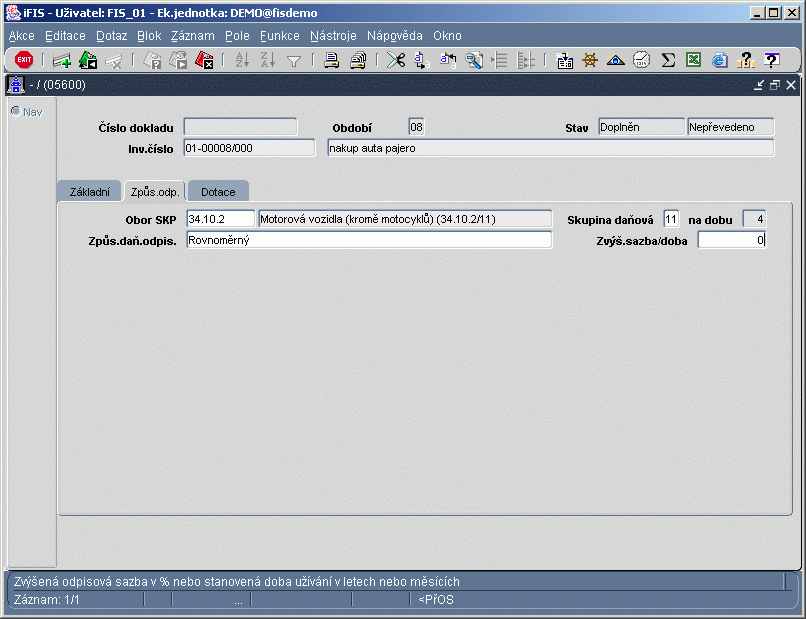Switch to the Základní tab
The width and height of the screenshot is (806, 619).
89,192
